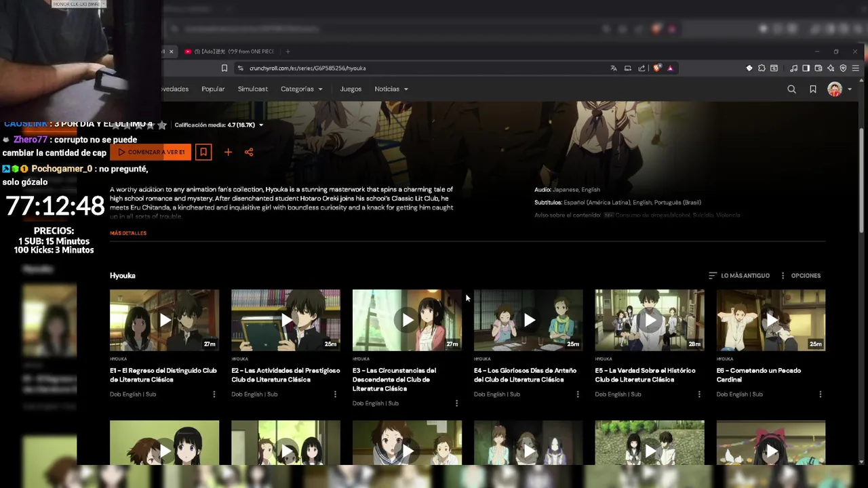Play episode E2 thumbnail
Viewport: 868px width, 488px height.
(x=285, y=320)
